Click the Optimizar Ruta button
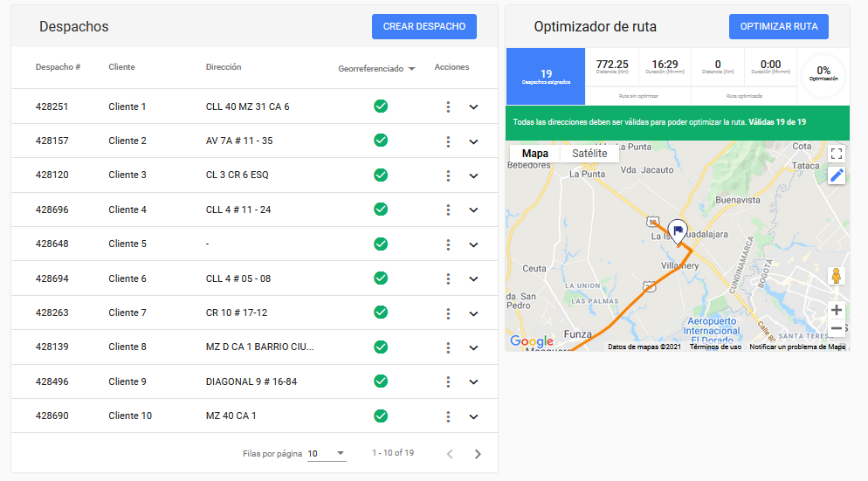The height and width of the screenshot is (481, 868). click(778, 26)
